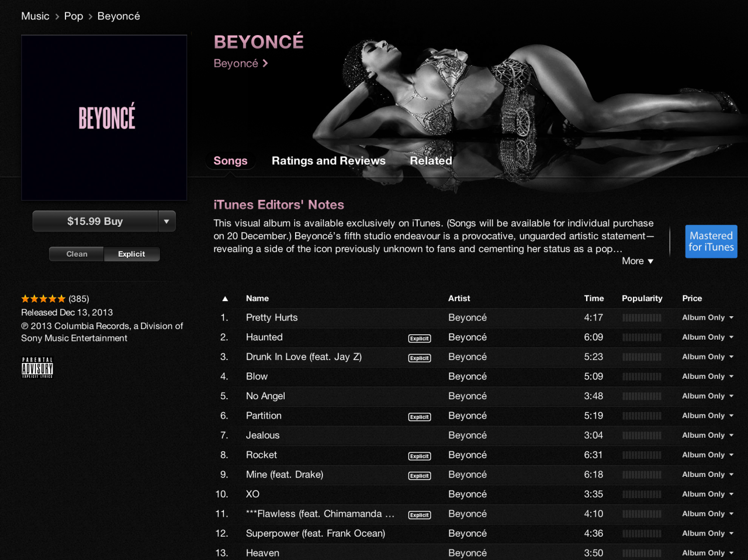Go to Beyoncé in breadcrumb
This screenshot has width=748, height=560.
click(x=119, y=16)
